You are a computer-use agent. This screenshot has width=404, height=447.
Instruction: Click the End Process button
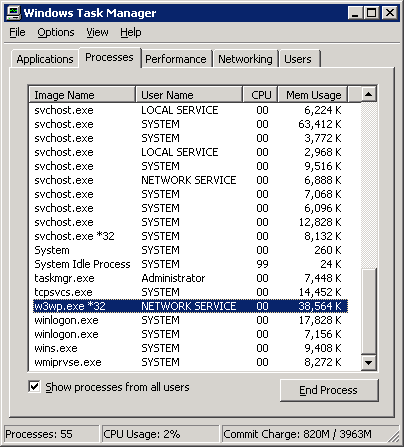(x=329, y=390)
